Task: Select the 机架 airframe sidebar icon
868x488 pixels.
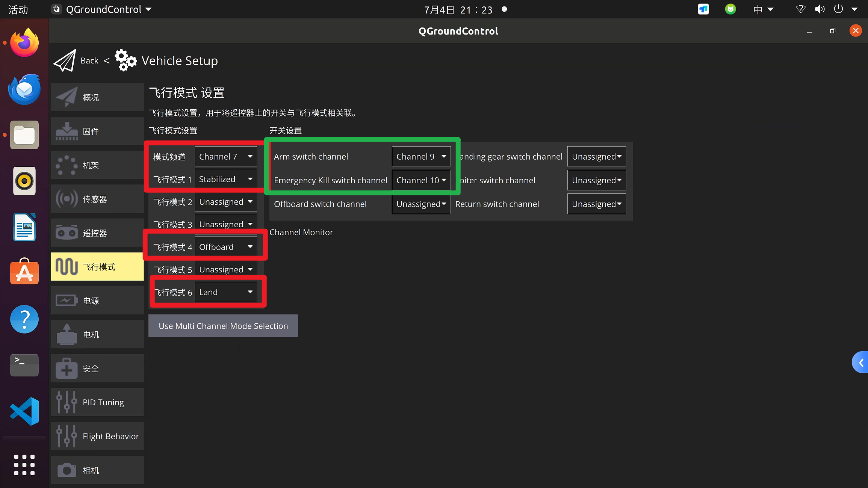Action: click(x=67, y=165)
